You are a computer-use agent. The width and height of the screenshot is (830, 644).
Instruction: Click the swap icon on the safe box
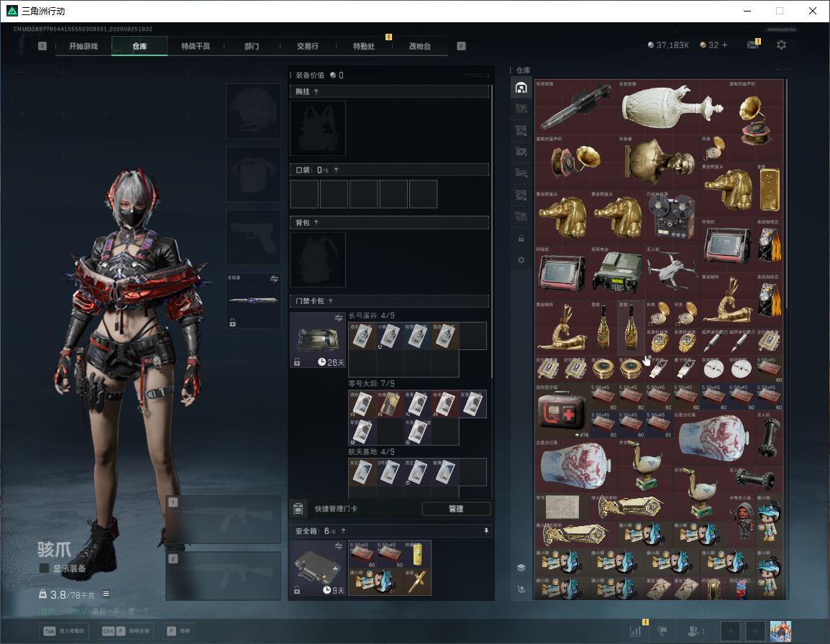pos(338,546)
